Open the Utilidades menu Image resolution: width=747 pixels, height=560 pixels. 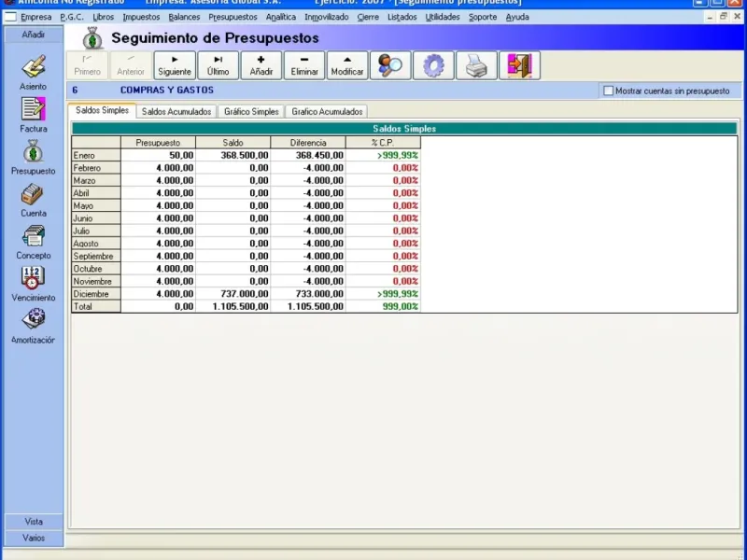click(x=442, y=17)
